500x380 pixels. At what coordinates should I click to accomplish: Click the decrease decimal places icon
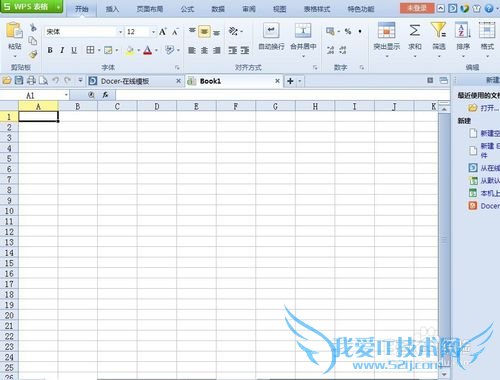(343, 50)
